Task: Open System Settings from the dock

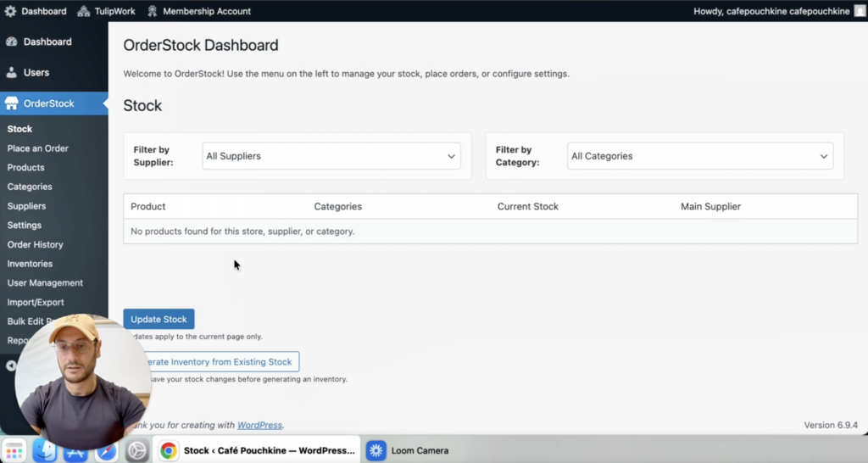Action: coord(137,450)
